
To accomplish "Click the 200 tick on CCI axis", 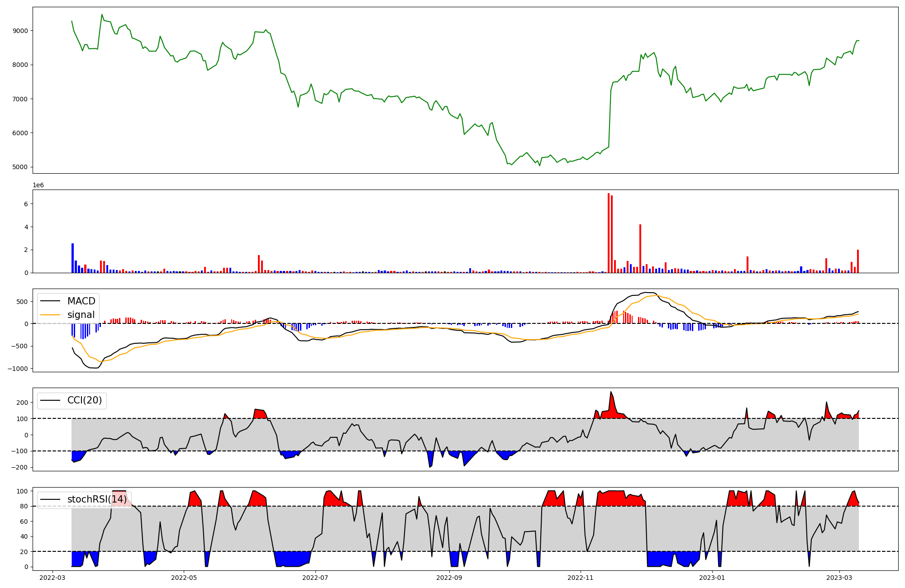I will point(23,403).
